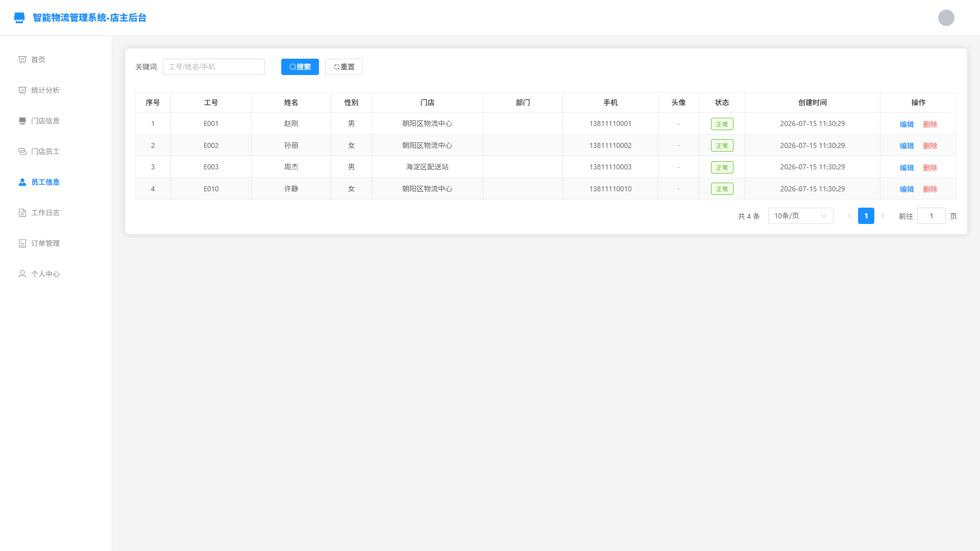Select page 1 in pagination
The height and width of the screenshot is (551, 980).
point(866,216)
